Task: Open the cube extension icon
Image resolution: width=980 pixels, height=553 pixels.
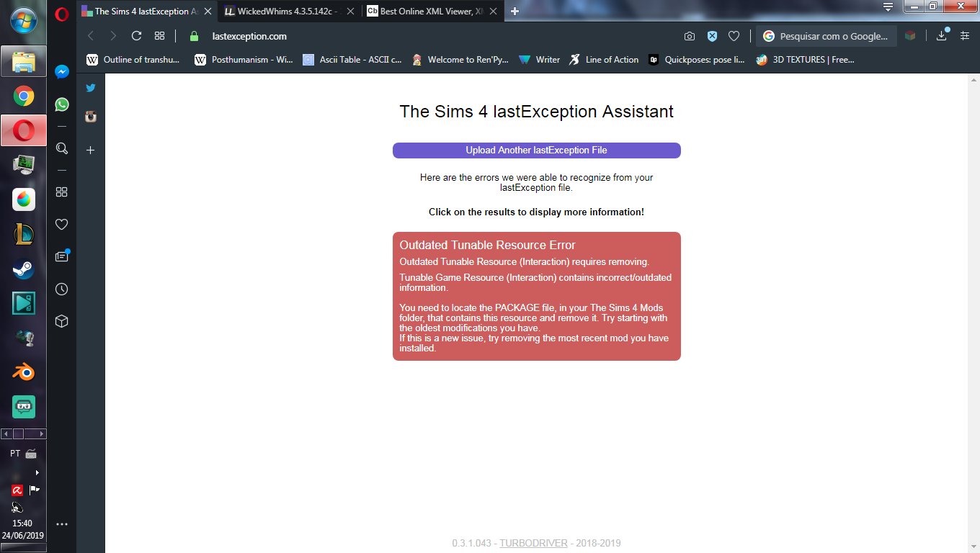Action: click(x=910, y=36)
